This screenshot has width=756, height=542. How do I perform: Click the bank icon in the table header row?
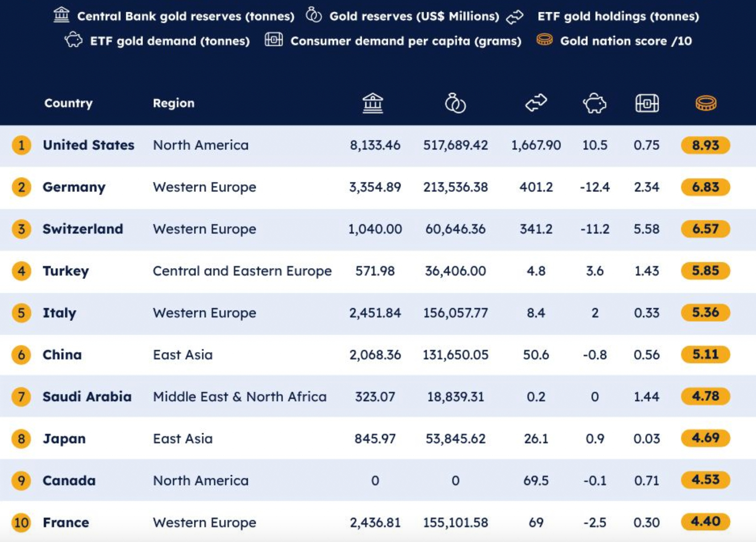point(373,103)
